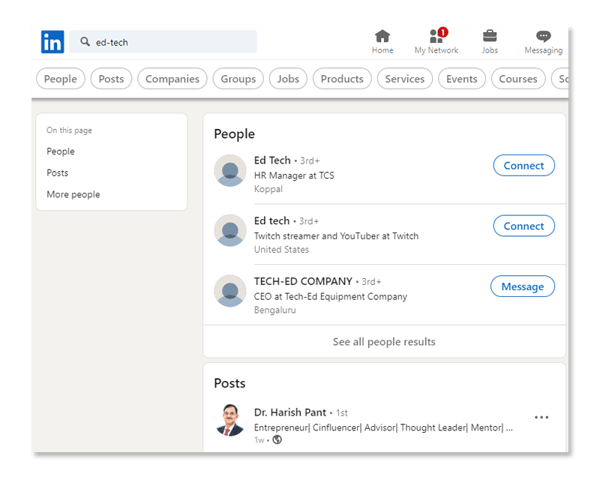
Task: Click 'HR Manager at TCS' text
Action: 294,175
